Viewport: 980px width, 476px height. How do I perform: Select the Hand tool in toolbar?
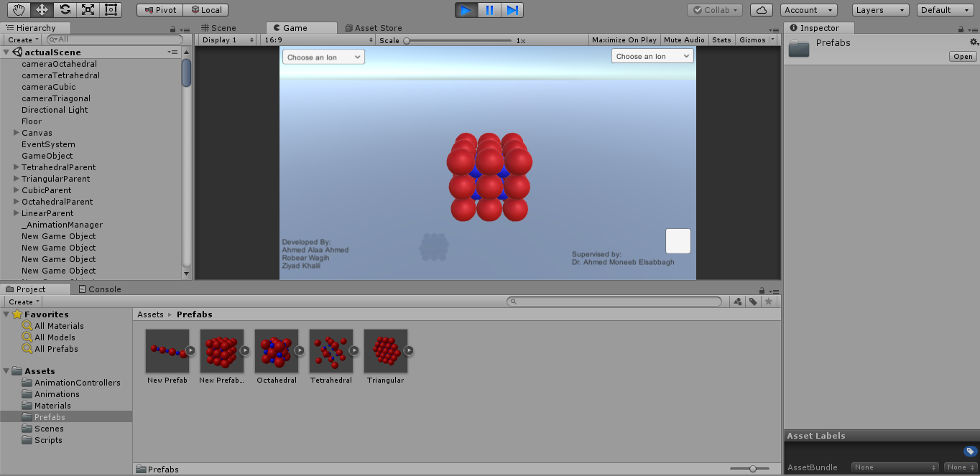click(19, 10)
